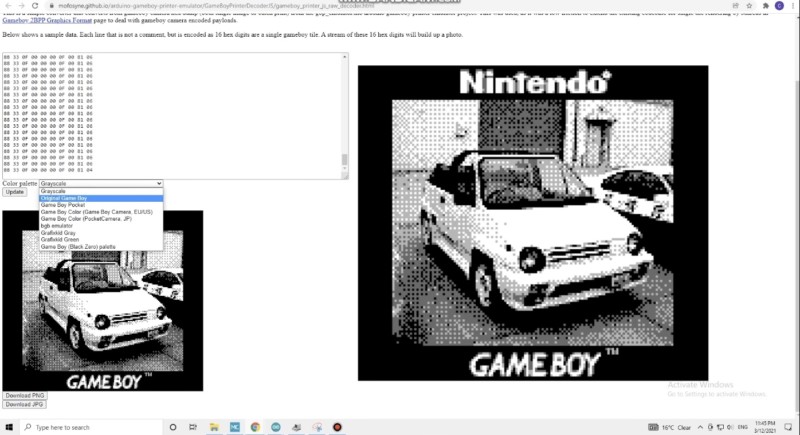Select Game Boy Color (Game Boy Camera, EU/US)

(101, 212)
